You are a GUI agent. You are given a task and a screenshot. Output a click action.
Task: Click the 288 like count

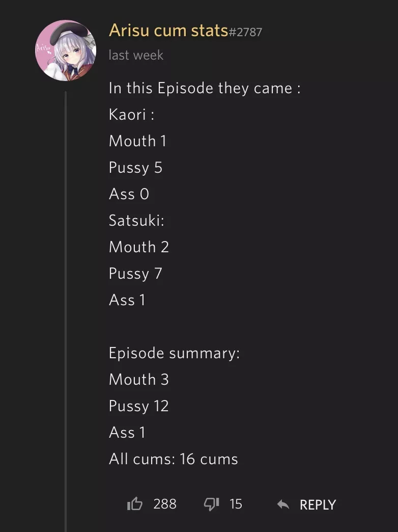click(165, 504)
